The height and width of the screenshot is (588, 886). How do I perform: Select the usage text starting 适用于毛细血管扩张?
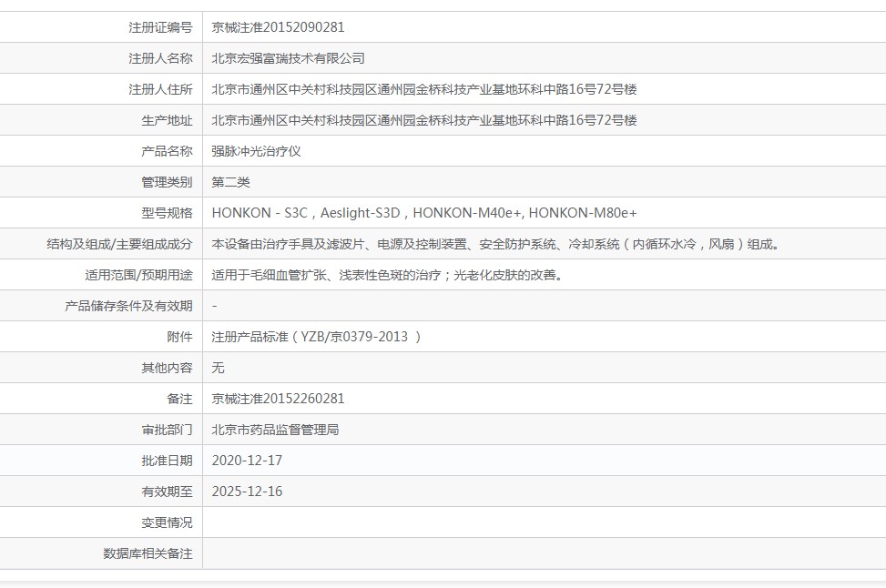387,275
